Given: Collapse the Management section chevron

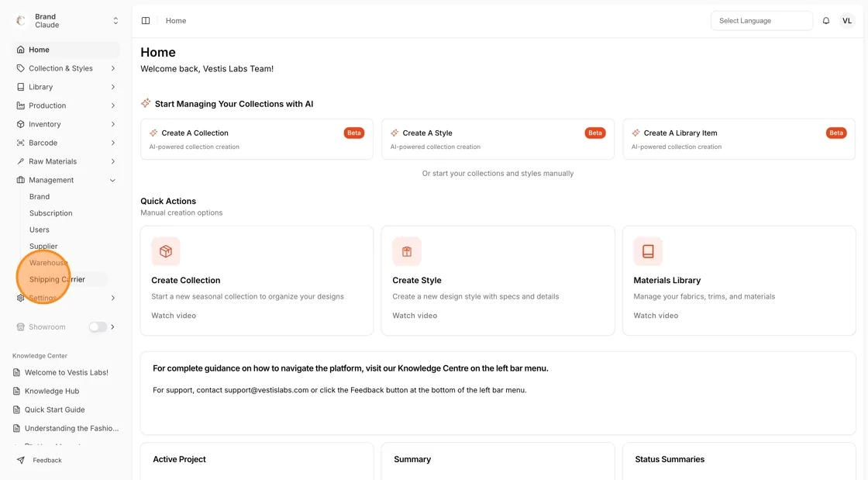Looking at the screenshot, I should [113, 180].
